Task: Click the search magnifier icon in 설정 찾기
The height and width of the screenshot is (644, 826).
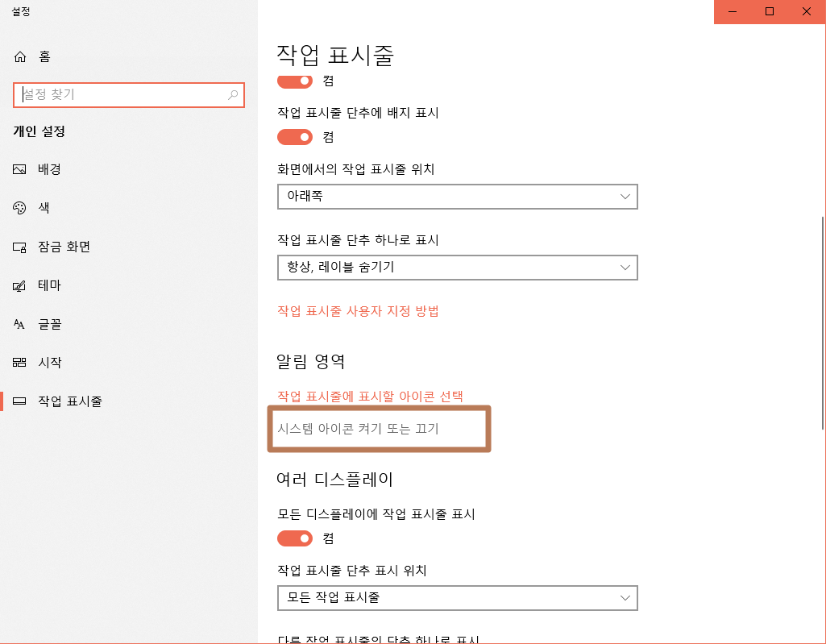Action: tap(233, 95)
